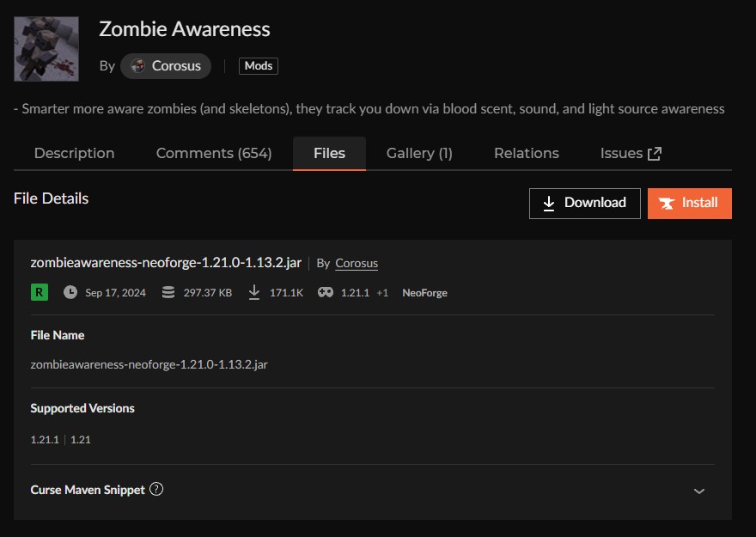Click the game controller versions icon
This screenshot has width=756, height=537.
(x=326, y=292)
